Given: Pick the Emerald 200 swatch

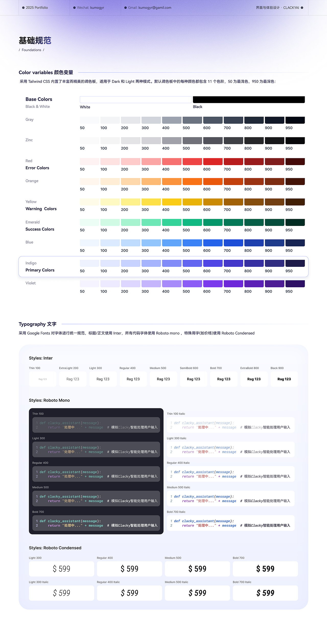Looking at the screenshot, I should pos(131,222).
